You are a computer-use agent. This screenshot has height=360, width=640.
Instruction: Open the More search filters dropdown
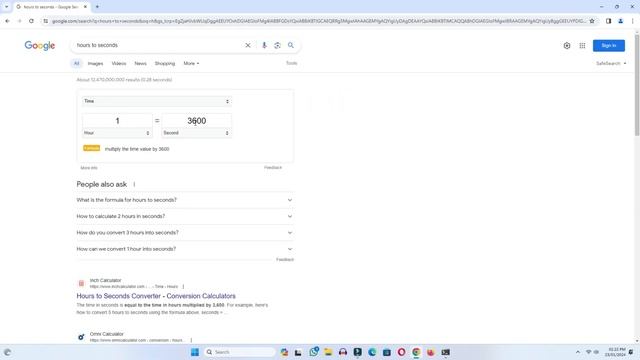tap(191, 64)
